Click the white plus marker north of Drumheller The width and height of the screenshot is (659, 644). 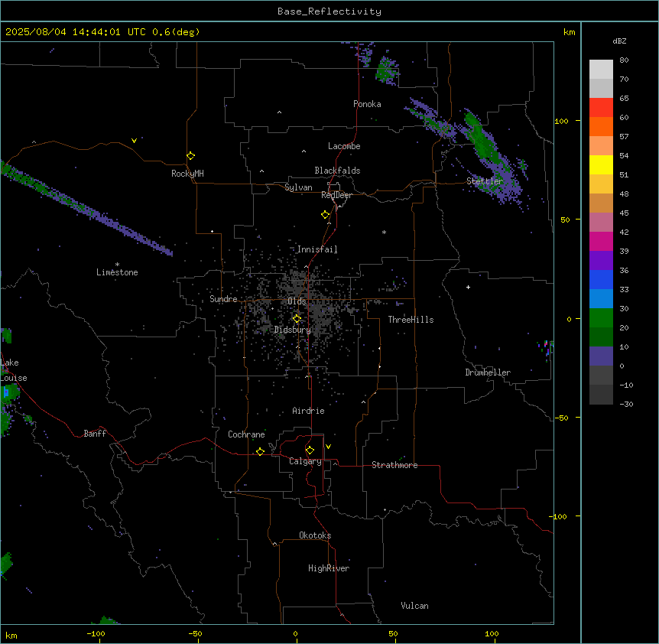click(x=468, y=287)
